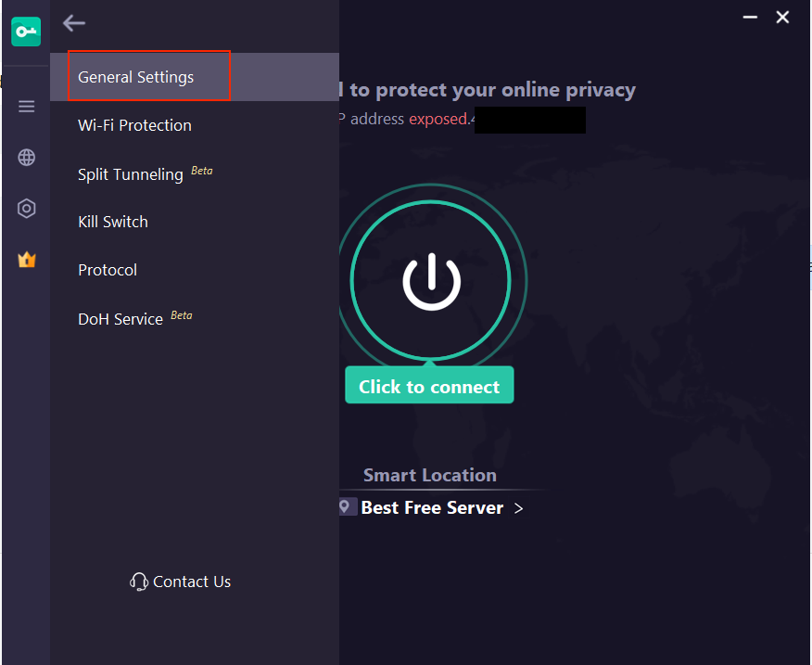Click the headset icon beside Contact Us

pos(139,582)
